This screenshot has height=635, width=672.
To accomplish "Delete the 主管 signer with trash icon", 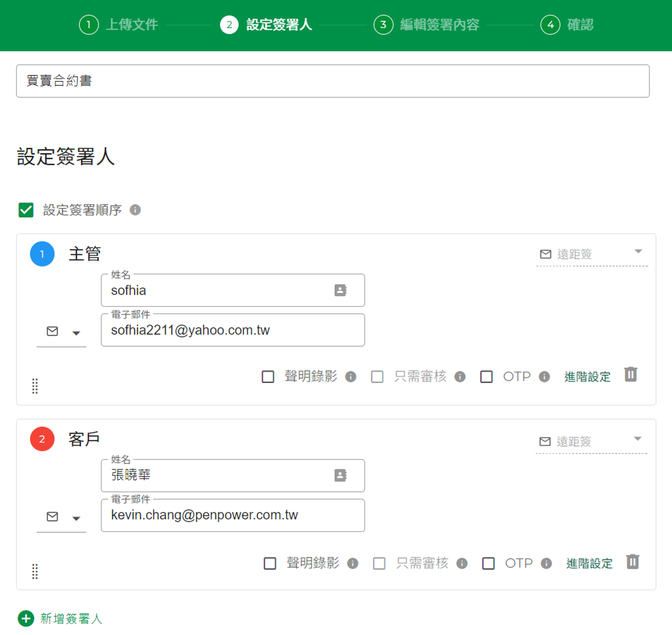I will tap(630, 374).
